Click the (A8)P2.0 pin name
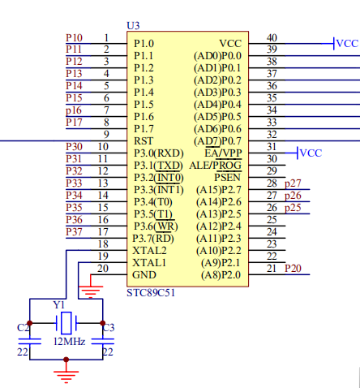361x388 pixels. [x=221, y=275]
